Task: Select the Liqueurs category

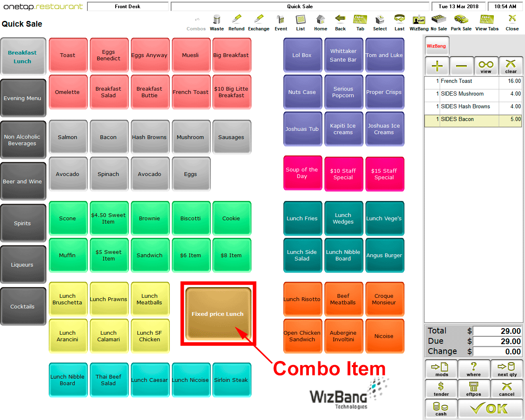Action: [23, 265]
